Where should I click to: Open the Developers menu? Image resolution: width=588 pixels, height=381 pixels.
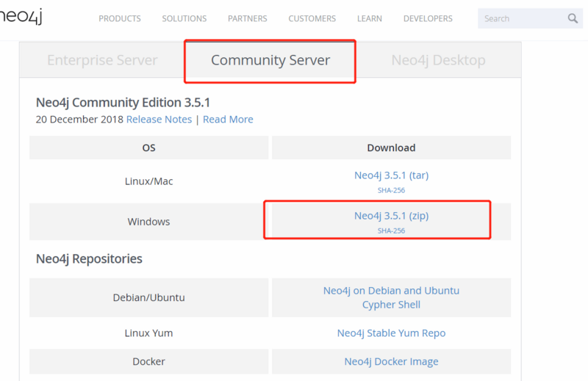429,18
